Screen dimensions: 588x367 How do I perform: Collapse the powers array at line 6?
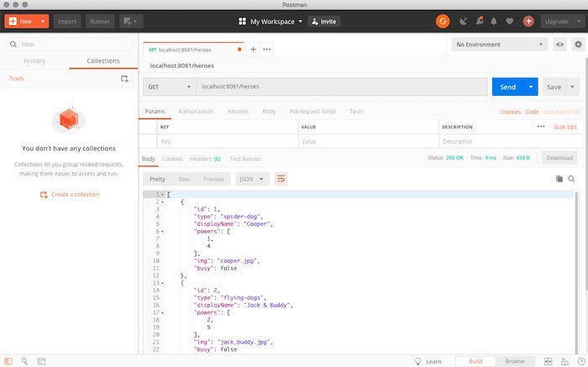pos(163,231)
